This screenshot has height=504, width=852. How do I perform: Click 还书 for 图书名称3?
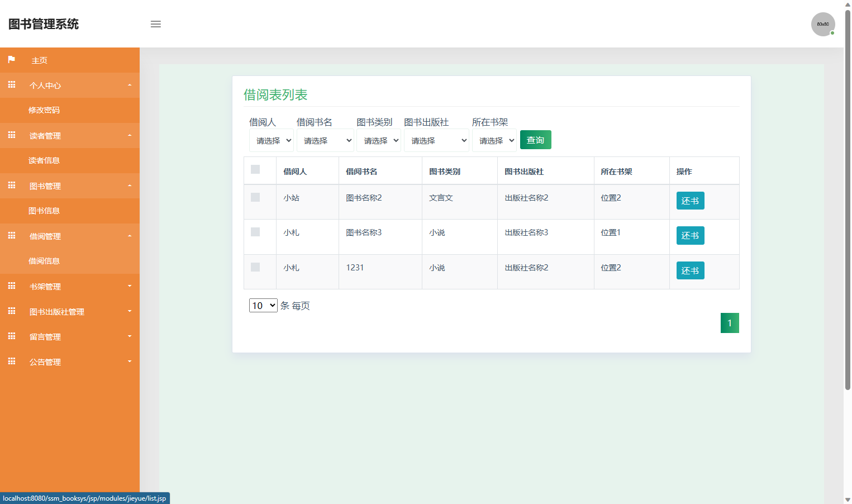[x=690, y=235]
